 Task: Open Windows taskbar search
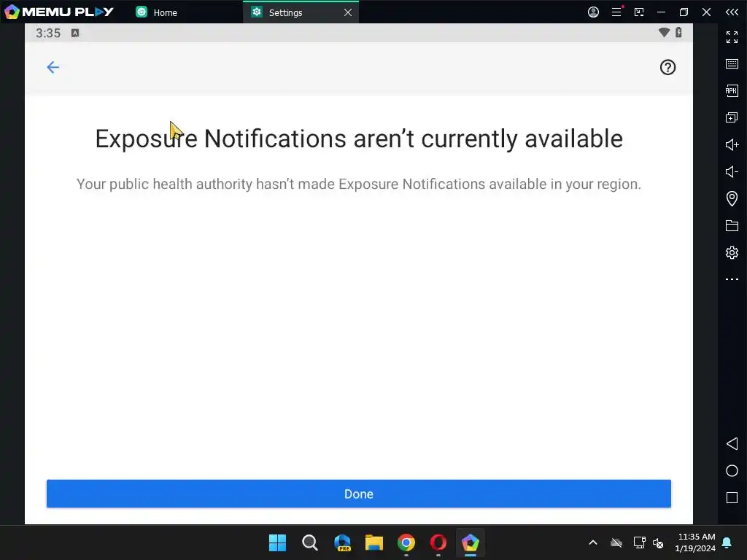[309, 542]
